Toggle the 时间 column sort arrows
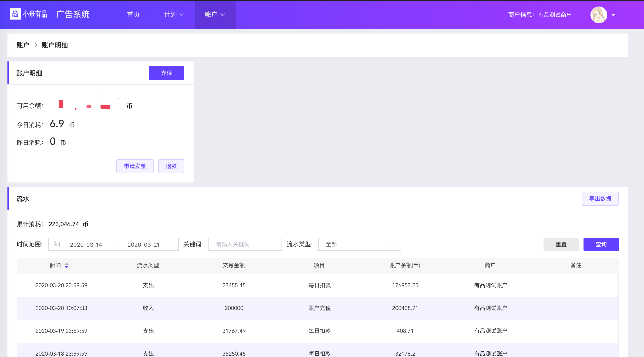 coord(67,265)
